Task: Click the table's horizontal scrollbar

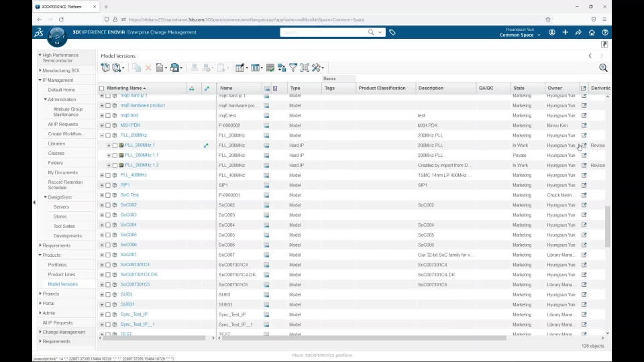Action: (364, 338)
